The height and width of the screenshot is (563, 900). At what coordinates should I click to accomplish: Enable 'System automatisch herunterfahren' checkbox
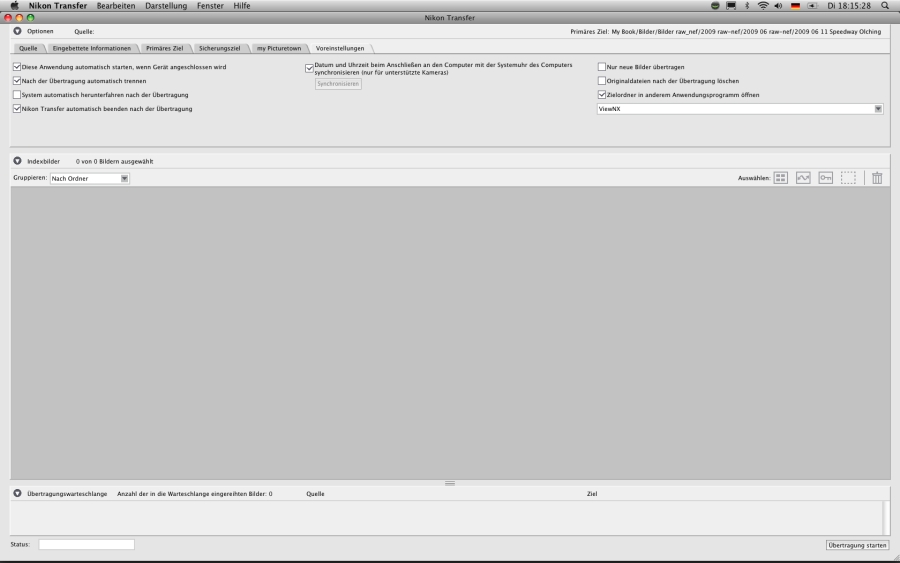pyautogui.click(x=17, y=95)
